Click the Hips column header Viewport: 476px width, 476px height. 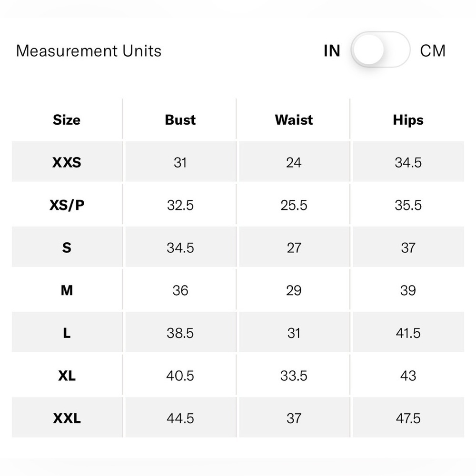tap(408, 120)
